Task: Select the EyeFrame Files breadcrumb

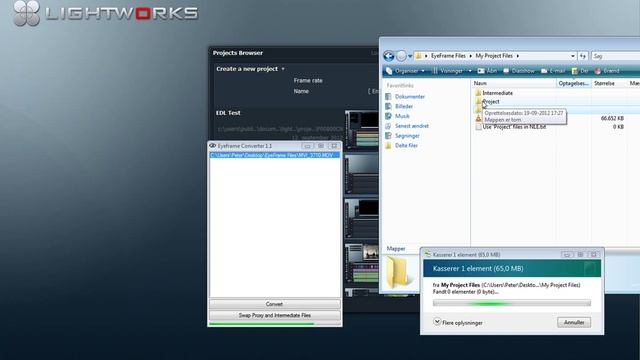Action: tap(448, 56)
